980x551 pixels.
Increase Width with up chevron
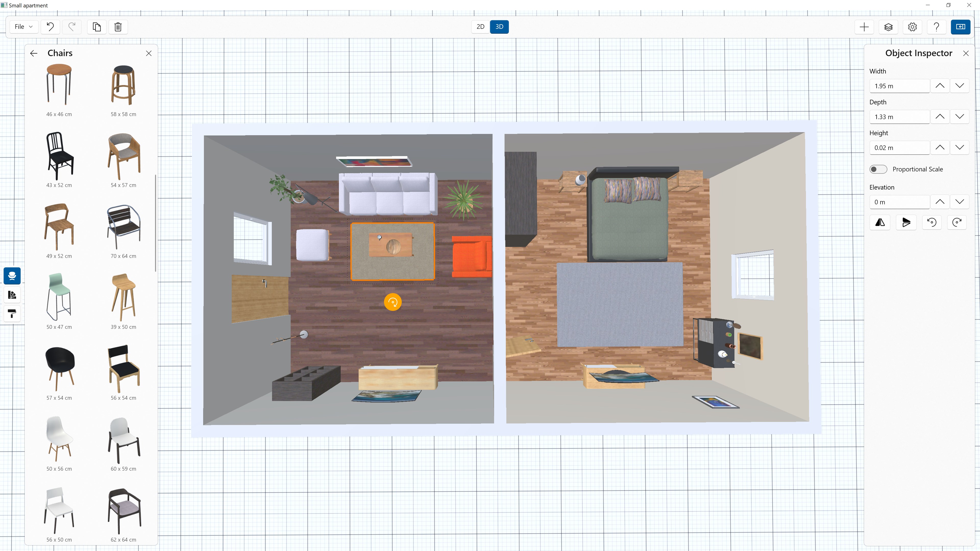pos(940,86)
